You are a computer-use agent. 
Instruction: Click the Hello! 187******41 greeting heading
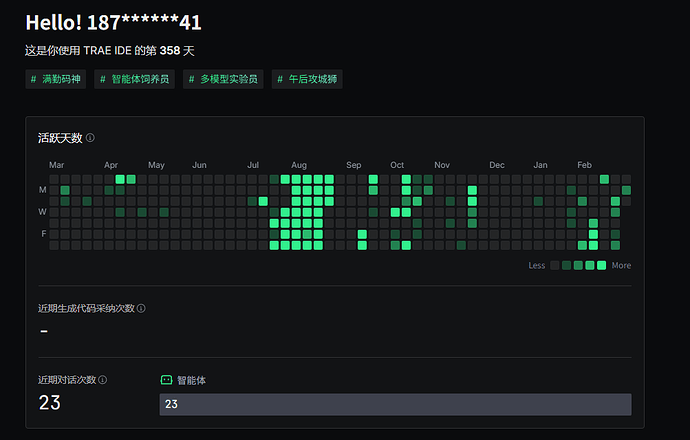pos(114,23)
